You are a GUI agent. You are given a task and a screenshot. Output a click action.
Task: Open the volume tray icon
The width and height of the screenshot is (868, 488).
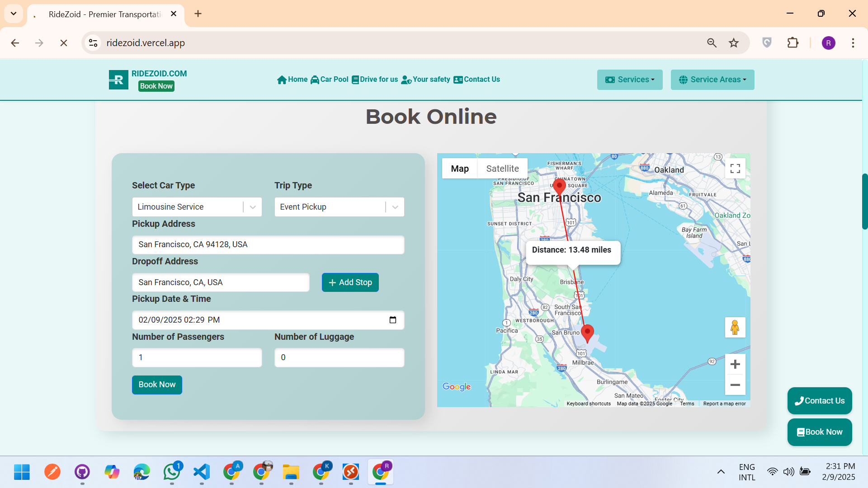789,472
